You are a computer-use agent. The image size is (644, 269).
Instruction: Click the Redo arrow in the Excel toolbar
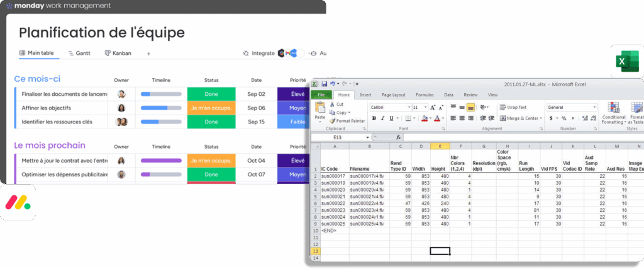[345, 84]
